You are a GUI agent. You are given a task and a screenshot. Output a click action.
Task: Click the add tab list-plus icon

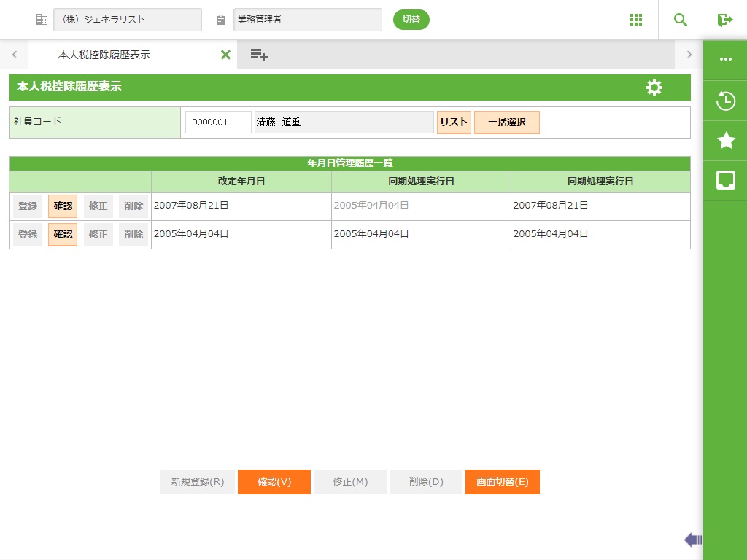coord(259,55)
